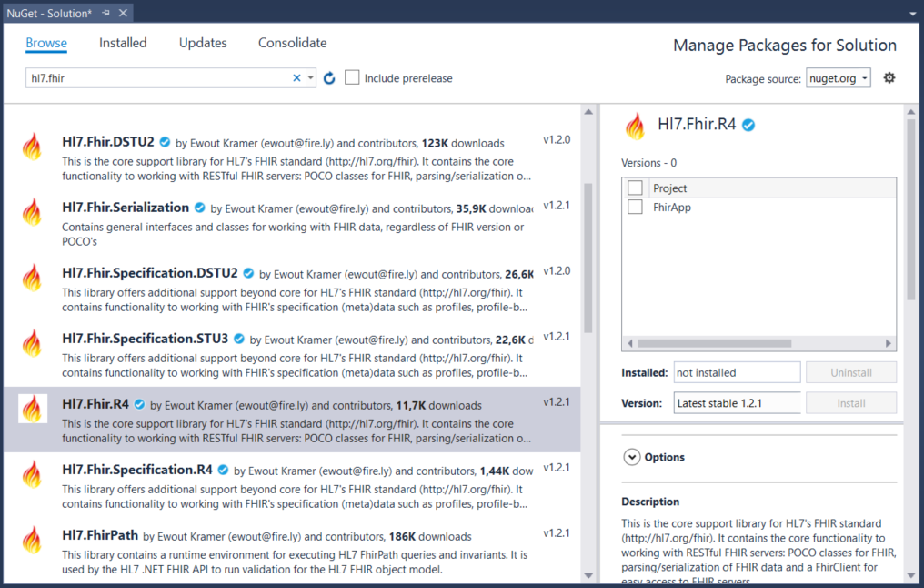
Task: Click verified badge beside Hl7.Fhir.Specification.DSTU2
Action: tap(248, 273)
